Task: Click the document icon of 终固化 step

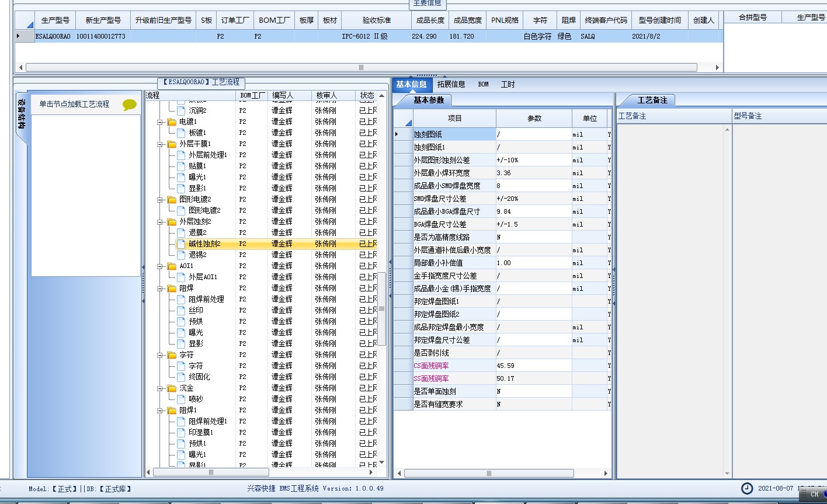Action: click(x=181, y=377)
